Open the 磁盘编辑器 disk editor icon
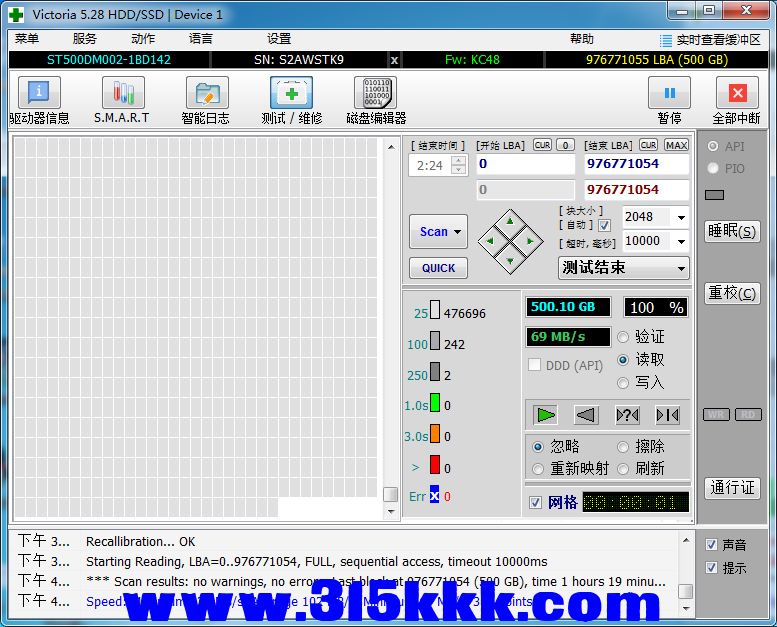The width and height of the screenshot is (777, 627). [x=375, y=94]
